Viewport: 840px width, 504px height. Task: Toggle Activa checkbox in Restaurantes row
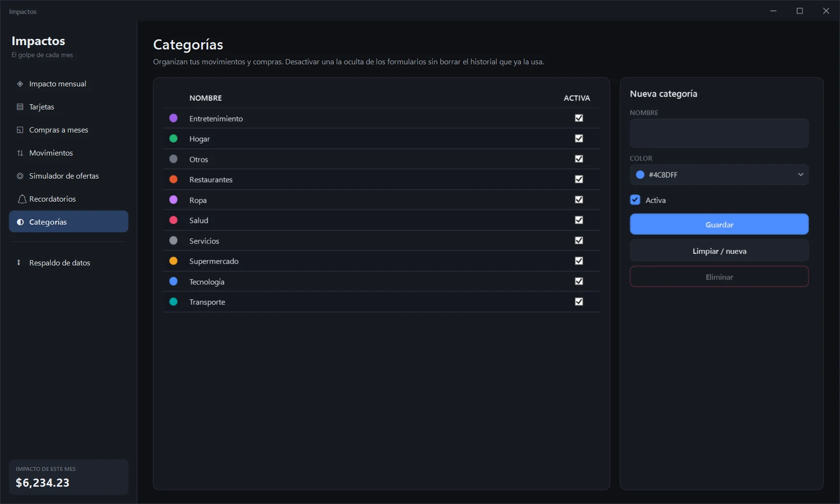coord(579,179)
